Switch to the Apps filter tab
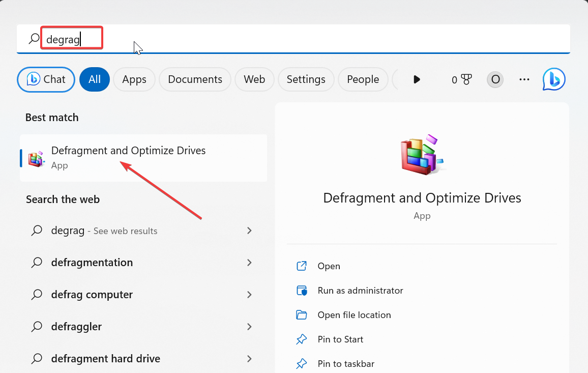588x373 pixels. pos(134,79)
